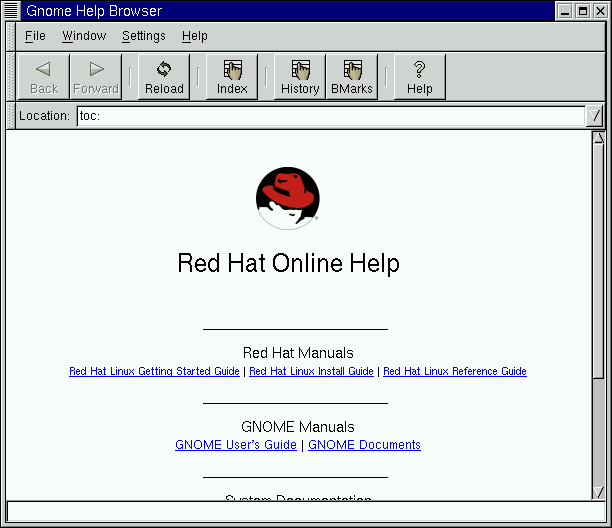
Task: Show the browsing History window
Action: tap(300, 77)
